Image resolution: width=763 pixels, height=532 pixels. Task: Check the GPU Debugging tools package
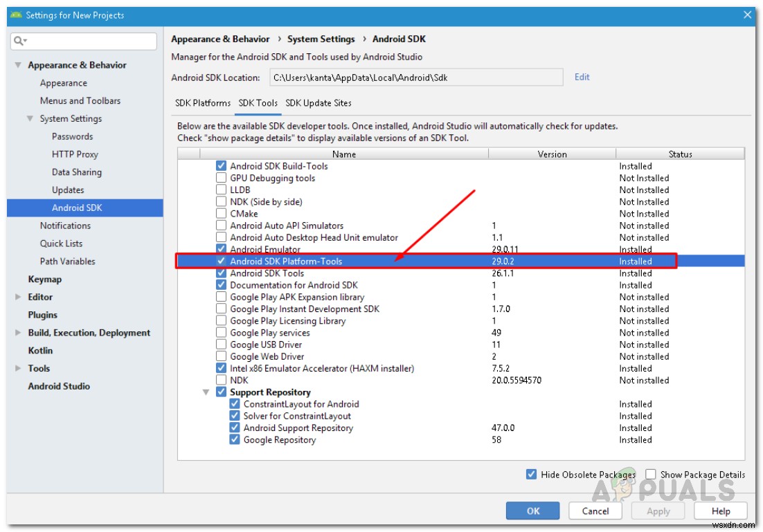pos(221,178)
